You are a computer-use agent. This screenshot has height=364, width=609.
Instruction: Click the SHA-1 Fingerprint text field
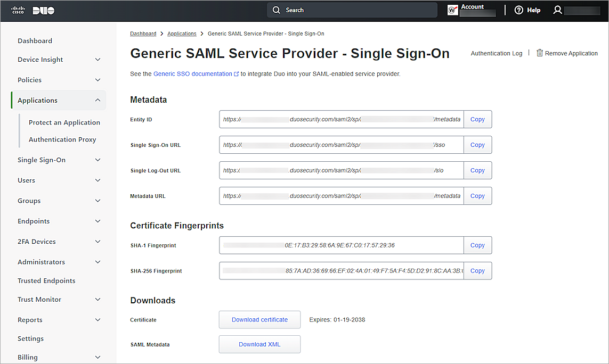(341, 245)
